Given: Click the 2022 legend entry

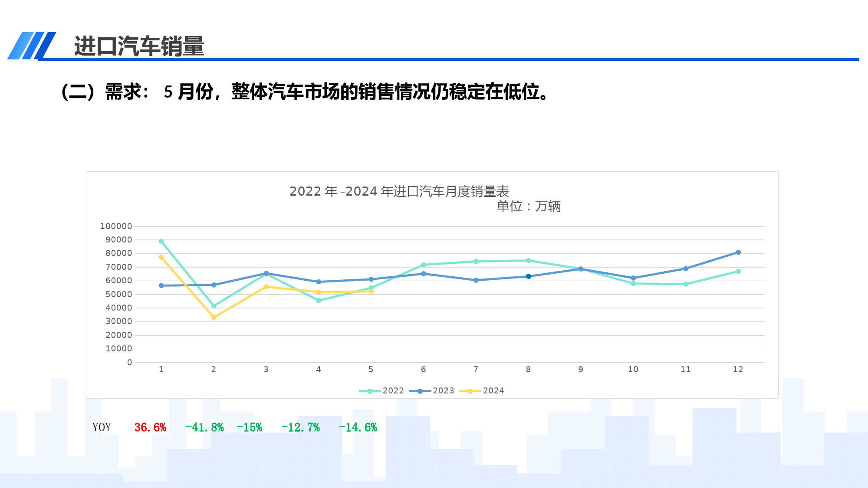Looking at the screenshot, I should pyautogui.click(x=381, y=391).
